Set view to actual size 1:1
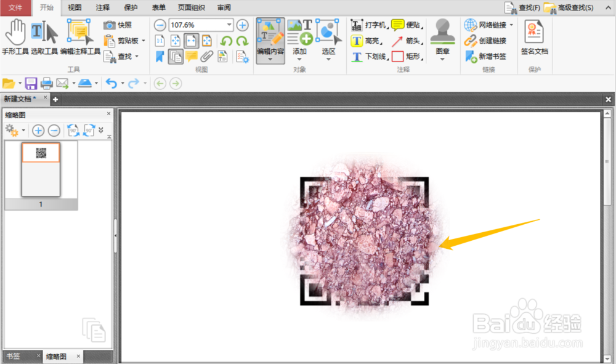The height and width of the screenshot is (364, 616). pos(160,41)
